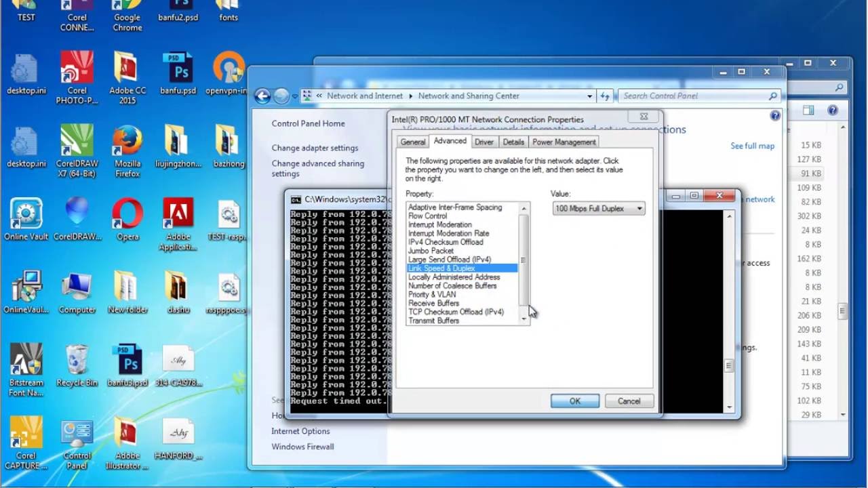
Task: Open Online Vault desktop icon
Action: tap(26, 220)
